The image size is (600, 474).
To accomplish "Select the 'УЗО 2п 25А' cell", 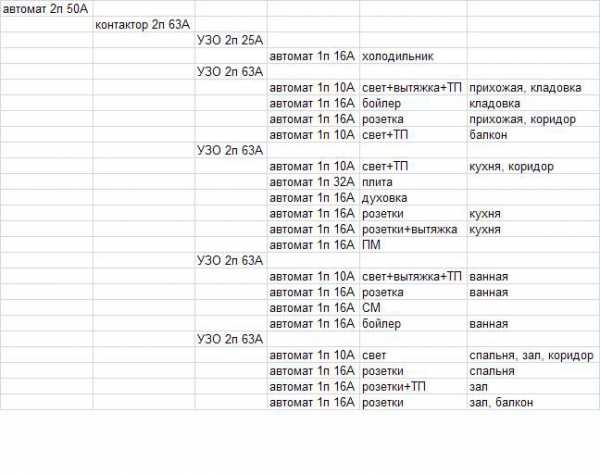I will 229,40.
